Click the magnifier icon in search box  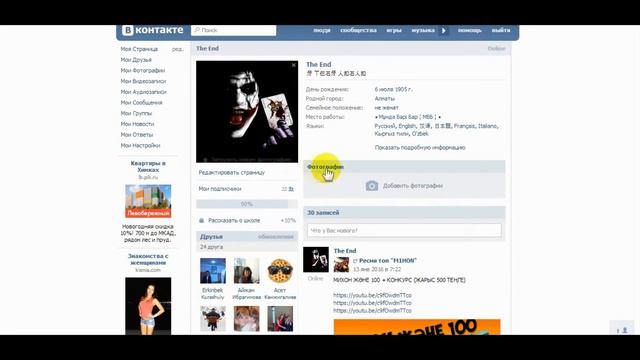[x=197, y=30]
